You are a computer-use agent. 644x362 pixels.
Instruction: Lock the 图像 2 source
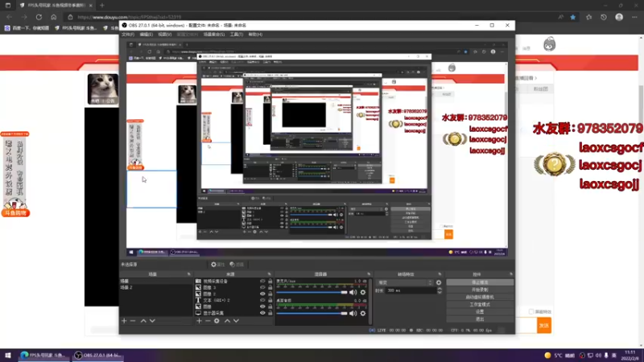(x=270, y=294)
